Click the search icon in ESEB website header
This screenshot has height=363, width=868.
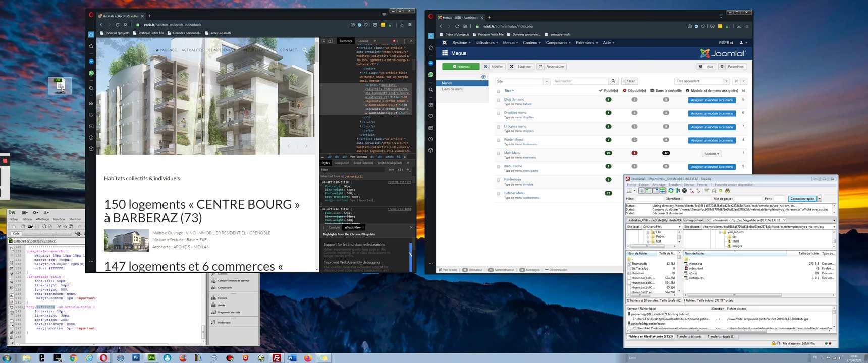[305, 50]
